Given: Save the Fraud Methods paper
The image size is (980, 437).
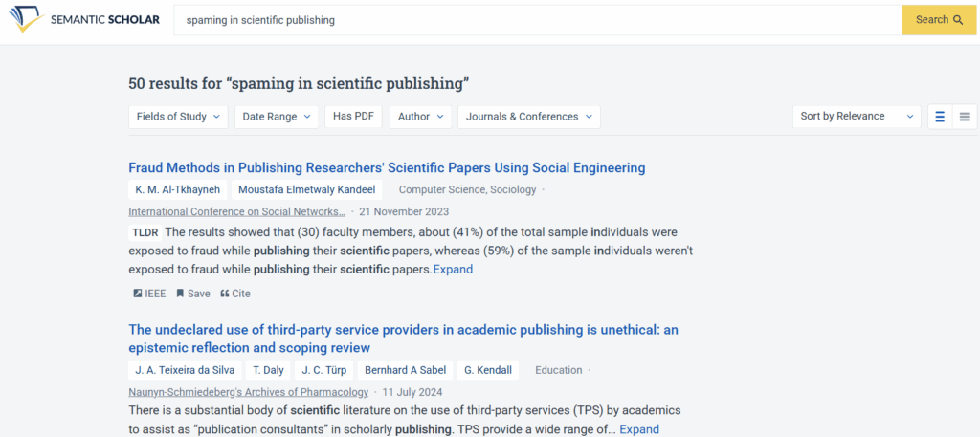Looking at the screenshot, I should coord(192,294).
